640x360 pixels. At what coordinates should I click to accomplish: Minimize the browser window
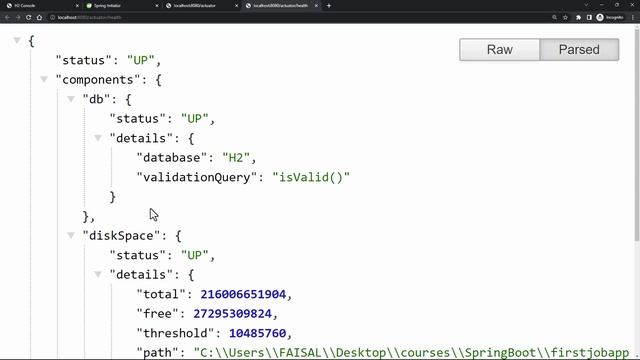[x=602, y=5]
